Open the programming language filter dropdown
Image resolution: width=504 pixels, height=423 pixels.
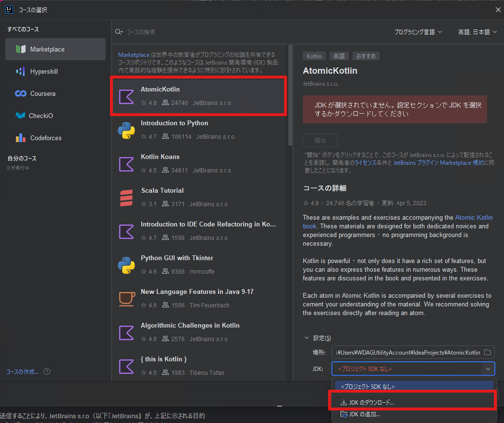click(418, 32)
